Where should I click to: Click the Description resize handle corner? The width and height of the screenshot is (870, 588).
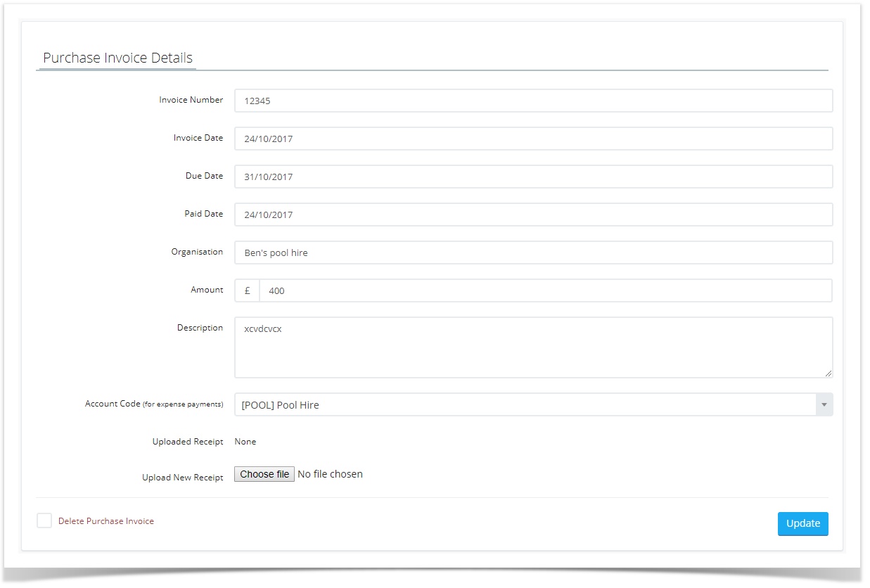pos(829,373)
